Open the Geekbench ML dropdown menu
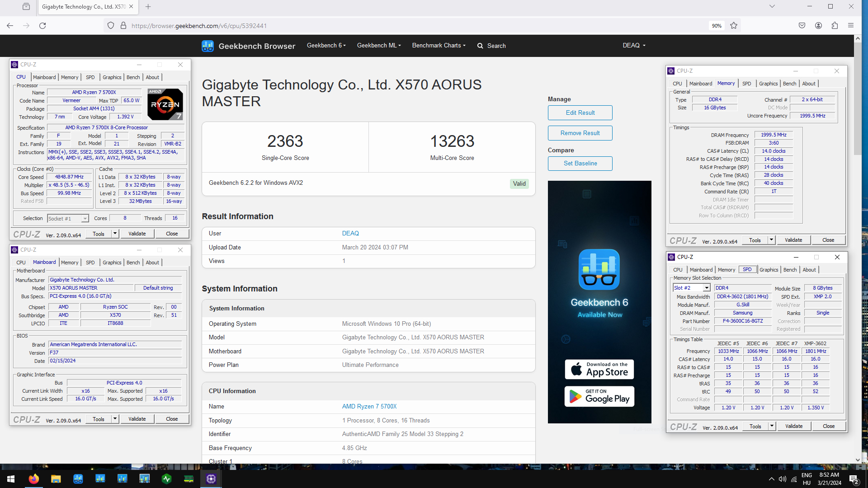The image size is (868, 488). [x=379, y=46]
